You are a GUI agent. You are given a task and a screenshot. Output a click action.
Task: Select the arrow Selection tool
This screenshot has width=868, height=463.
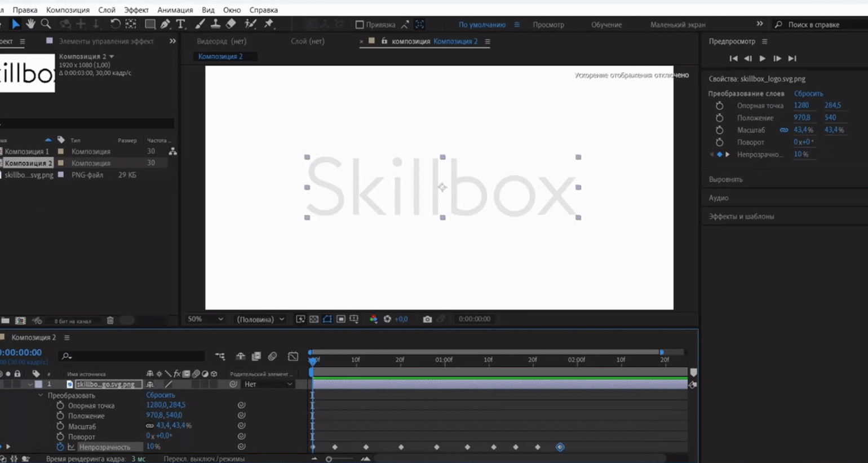pos(16,24)
